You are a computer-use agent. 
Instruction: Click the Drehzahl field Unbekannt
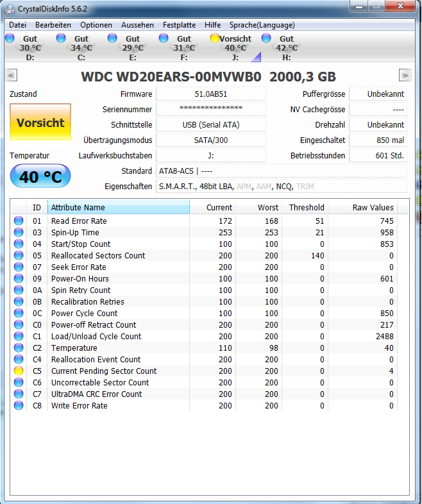click(x=378, y=124)
